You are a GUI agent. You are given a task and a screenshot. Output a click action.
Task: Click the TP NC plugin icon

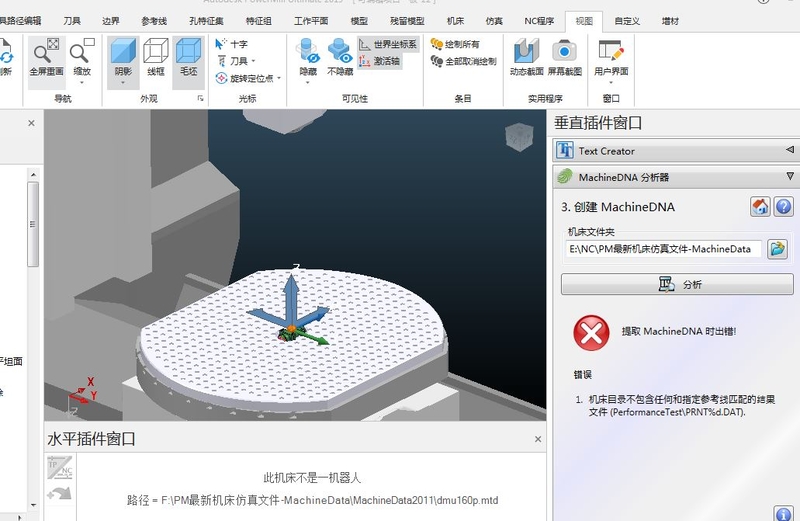60,467
